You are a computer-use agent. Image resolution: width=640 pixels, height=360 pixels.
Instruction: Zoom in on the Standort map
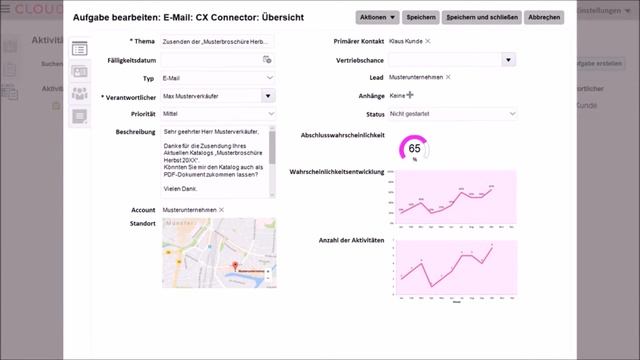pyautogui.click(x=268, y=271)
